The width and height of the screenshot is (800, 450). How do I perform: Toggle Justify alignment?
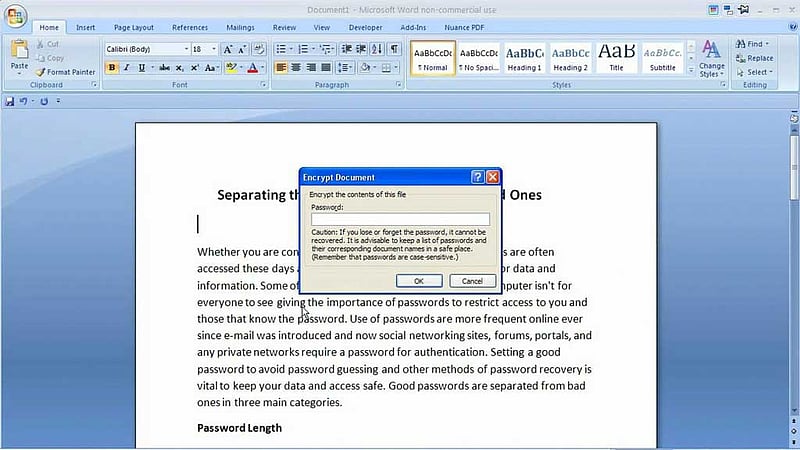326,67
